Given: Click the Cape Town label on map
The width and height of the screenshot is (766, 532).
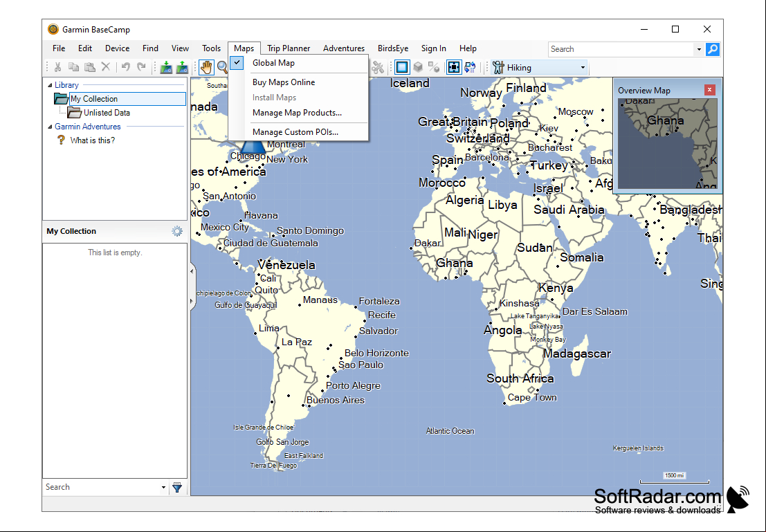Looking at the screenshot, I should [532, 397].
